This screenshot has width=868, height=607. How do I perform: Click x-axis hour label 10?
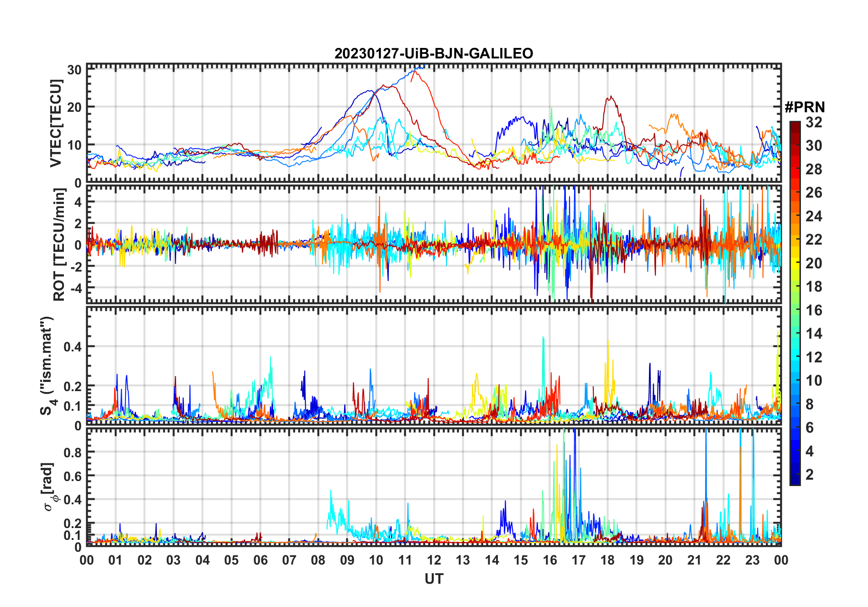(x=376, y=560)
